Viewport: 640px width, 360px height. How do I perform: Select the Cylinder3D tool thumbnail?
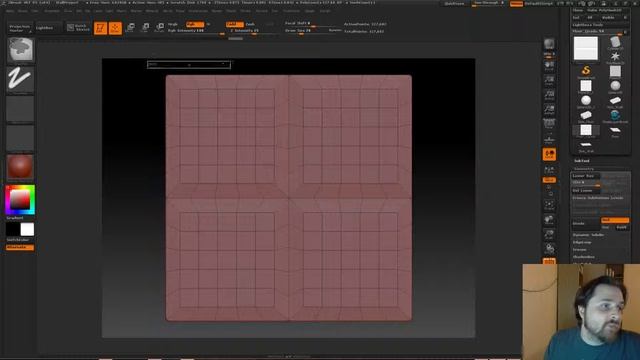[615, 43]
